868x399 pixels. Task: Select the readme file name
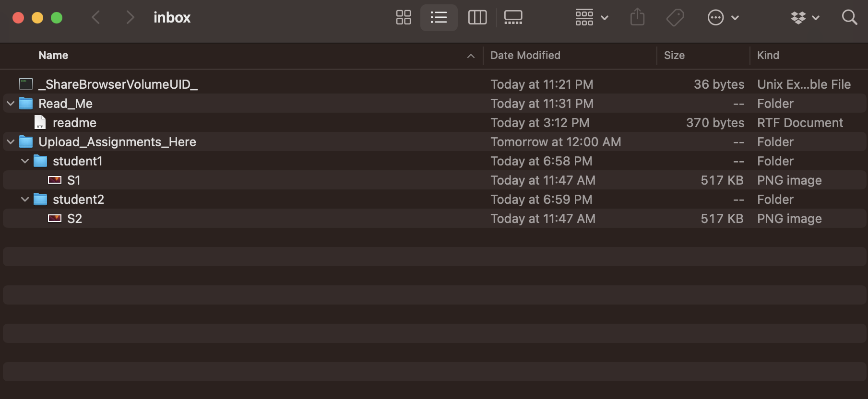pos(74,123)
